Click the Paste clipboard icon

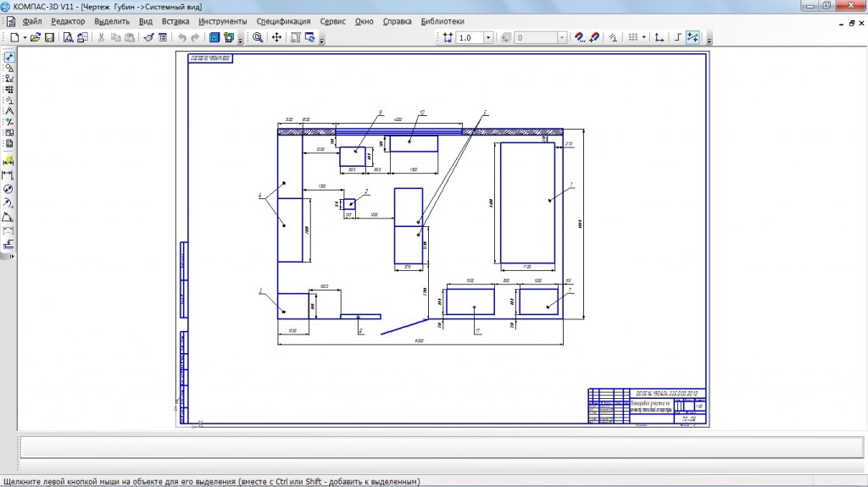(130, 37)
